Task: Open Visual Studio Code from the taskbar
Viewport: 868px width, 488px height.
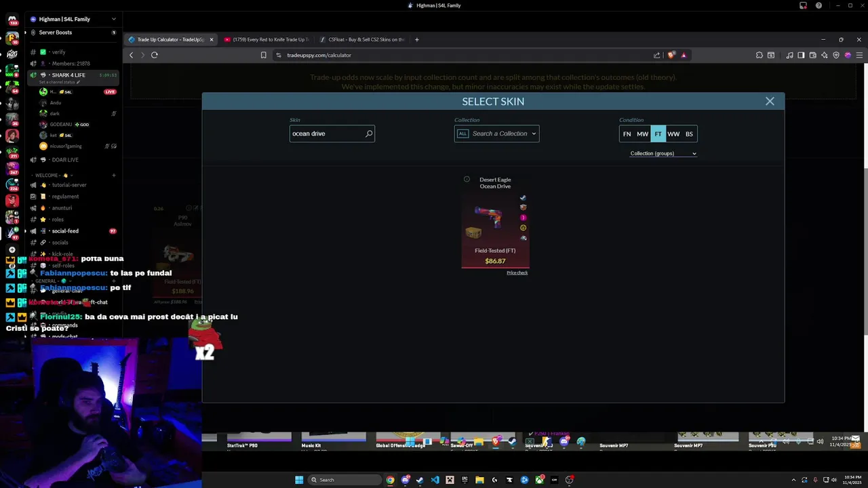Action: point(435,480)
